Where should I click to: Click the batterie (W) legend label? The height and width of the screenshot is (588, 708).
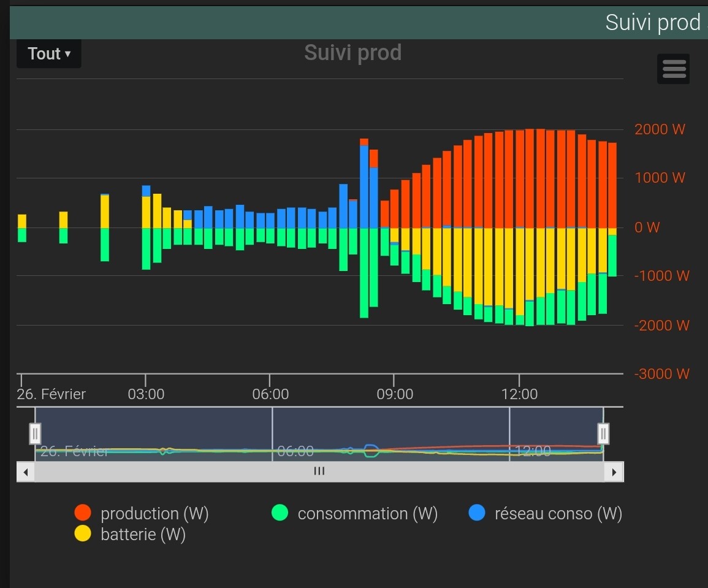click(x=143, y=534)
